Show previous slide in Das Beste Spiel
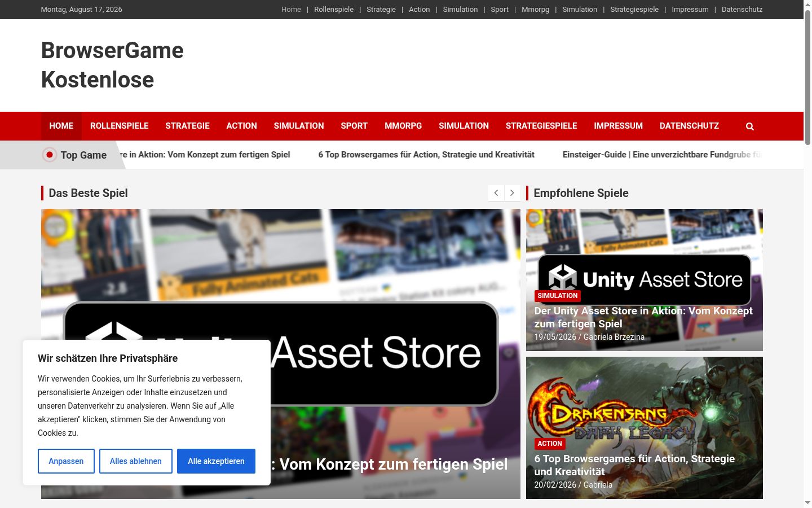The height and width of the screenshot is (508, 812). pyautogui.click(x=496, y=193)
